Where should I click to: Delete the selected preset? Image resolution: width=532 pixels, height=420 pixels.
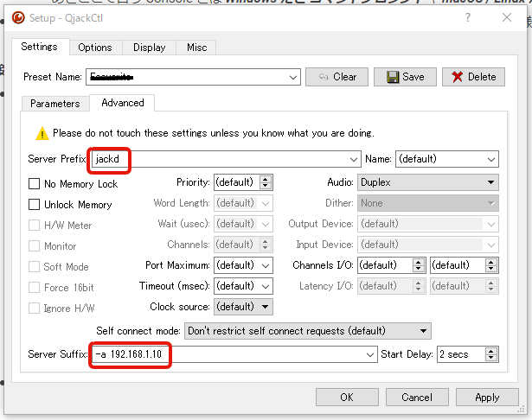coord(473,77)
